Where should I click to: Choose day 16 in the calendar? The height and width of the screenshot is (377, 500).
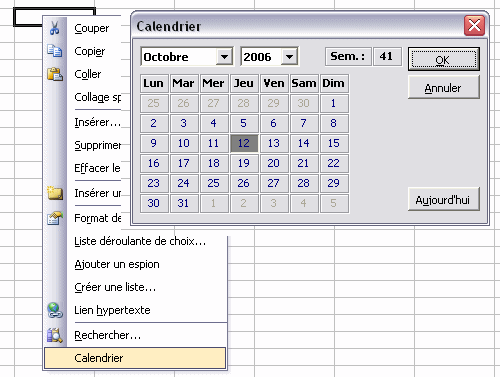154,163
